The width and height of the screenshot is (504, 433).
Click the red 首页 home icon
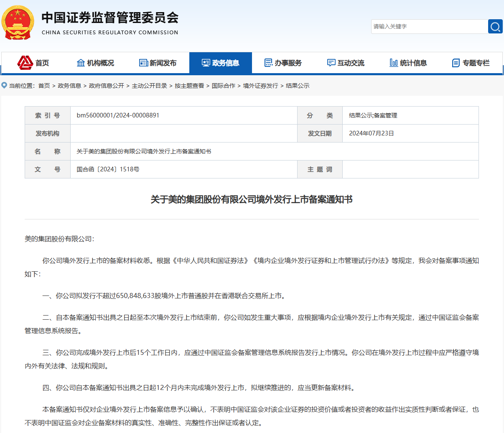25,63
